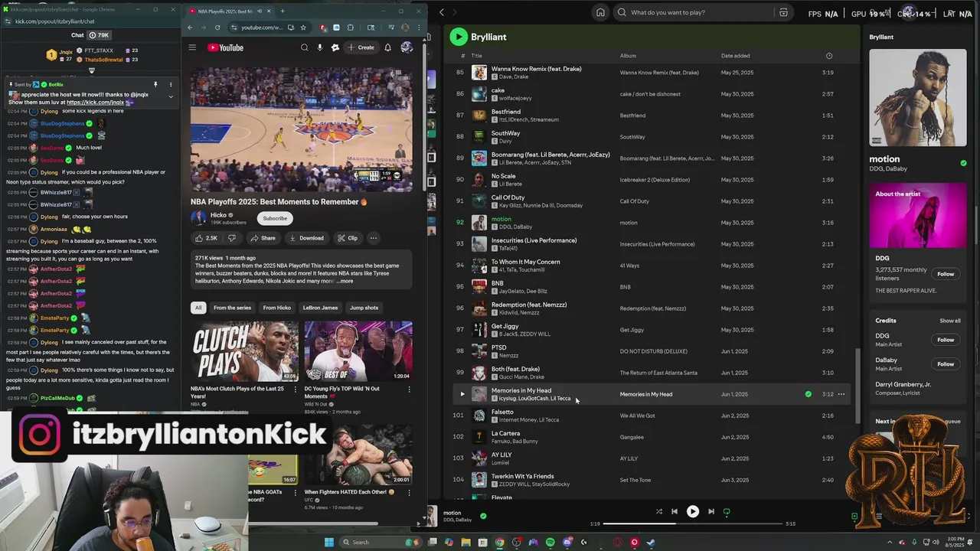
Task: Like the NBA Playoffs video
Action: tap(207, 238)
